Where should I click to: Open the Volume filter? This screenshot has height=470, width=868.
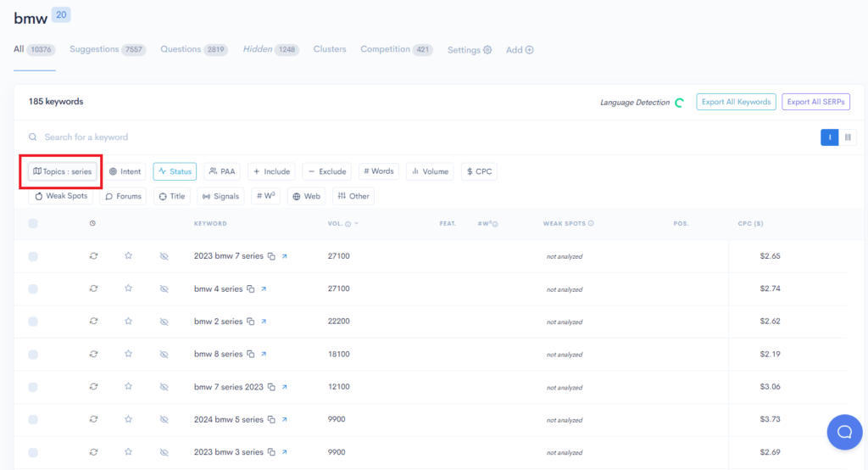430,172
